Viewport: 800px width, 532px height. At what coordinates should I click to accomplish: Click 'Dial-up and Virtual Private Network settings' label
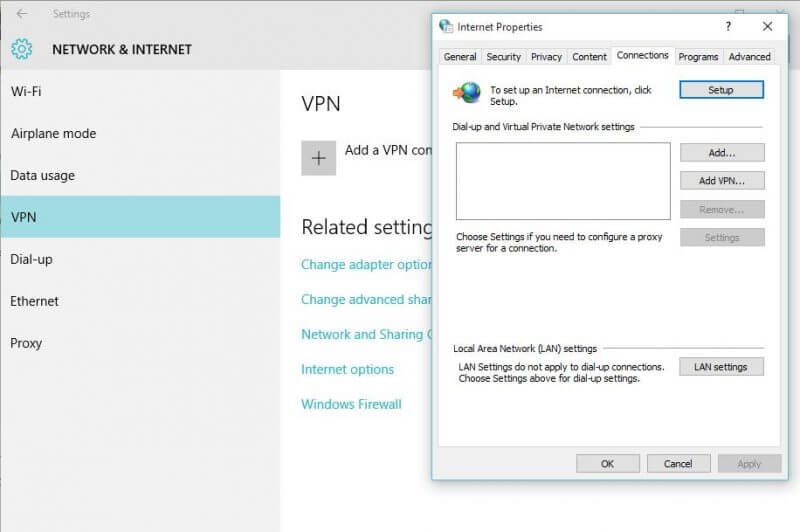tap(543, 126)
